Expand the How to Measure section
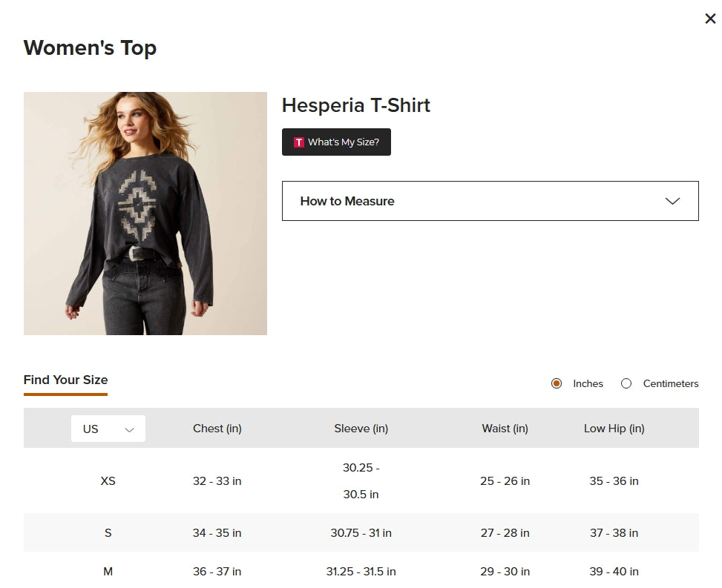 click(490, 201)
